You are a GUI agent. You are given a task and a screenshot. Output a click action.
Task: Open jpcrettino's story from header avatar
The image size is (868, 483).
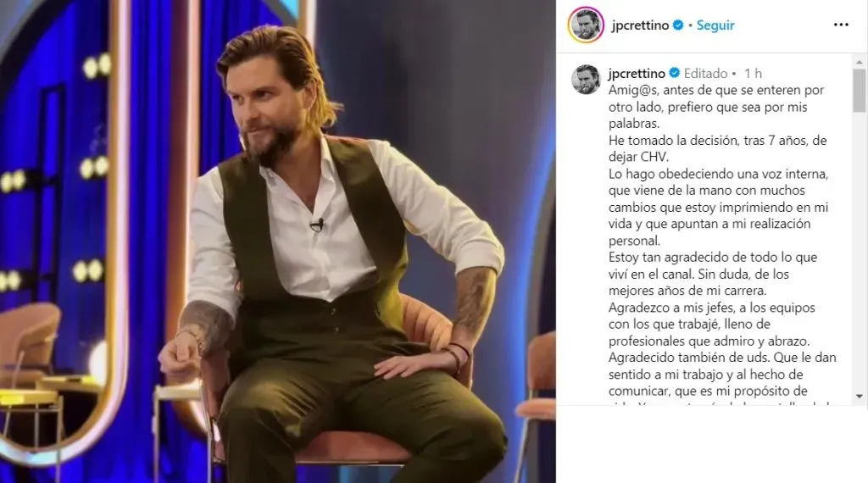(586, 25)
